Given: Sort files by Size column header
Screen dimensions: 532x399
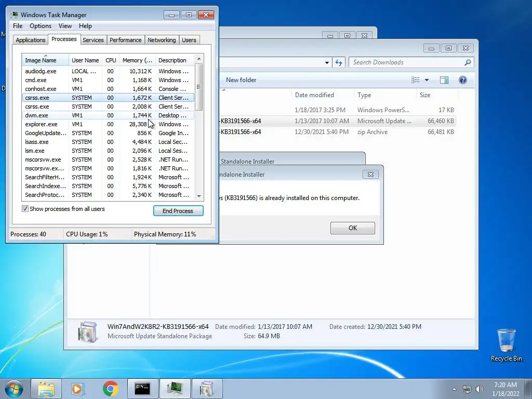Looking at the screenshot, I should [x=437, y=95].
